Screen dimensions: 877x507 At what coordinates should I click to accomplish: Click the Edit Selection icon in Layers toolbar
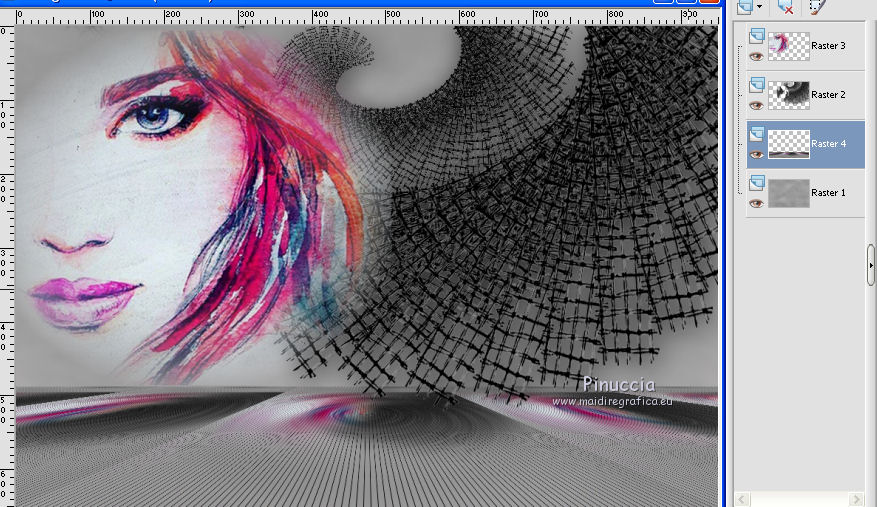817,7
